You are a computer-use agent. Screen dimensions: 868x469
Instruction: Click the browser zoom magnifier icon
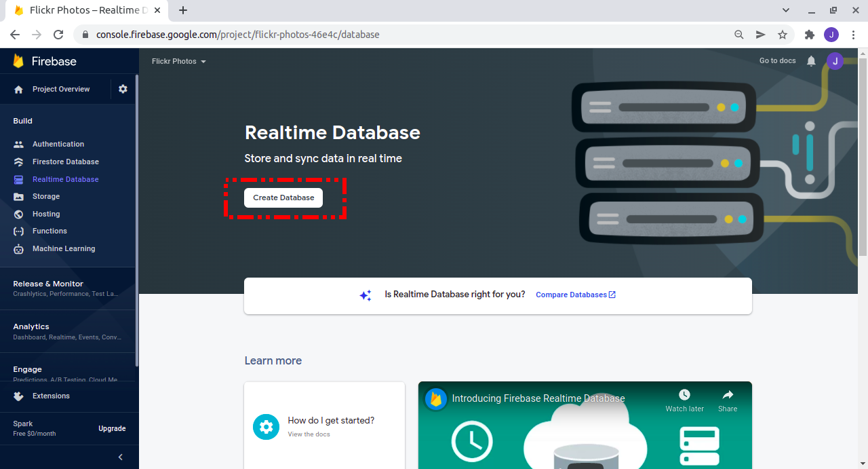point(739,35)
